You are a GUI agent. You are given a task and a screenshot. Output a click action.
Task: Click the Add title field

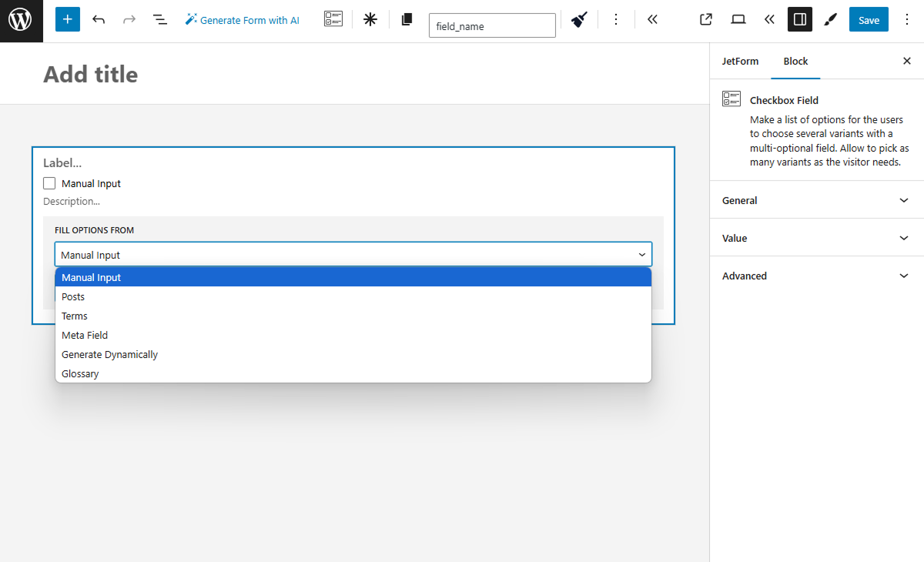91,74
